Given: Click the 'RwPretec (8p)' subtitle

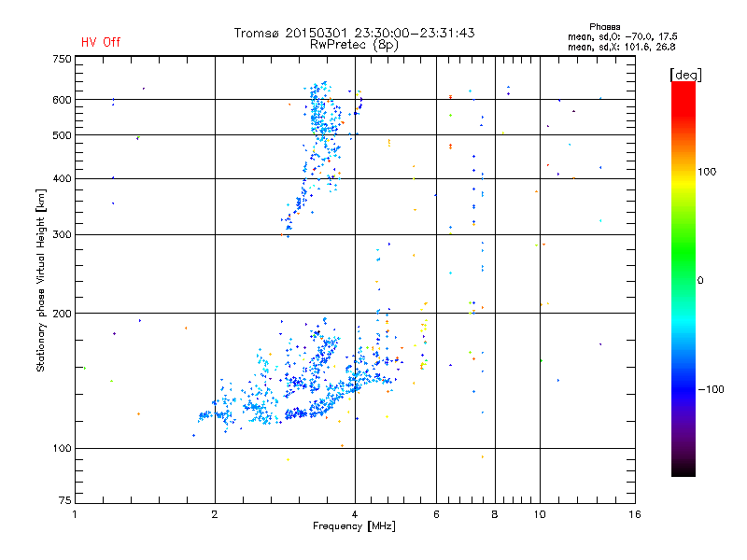Looking at the screenshot, I should (354, 45).
